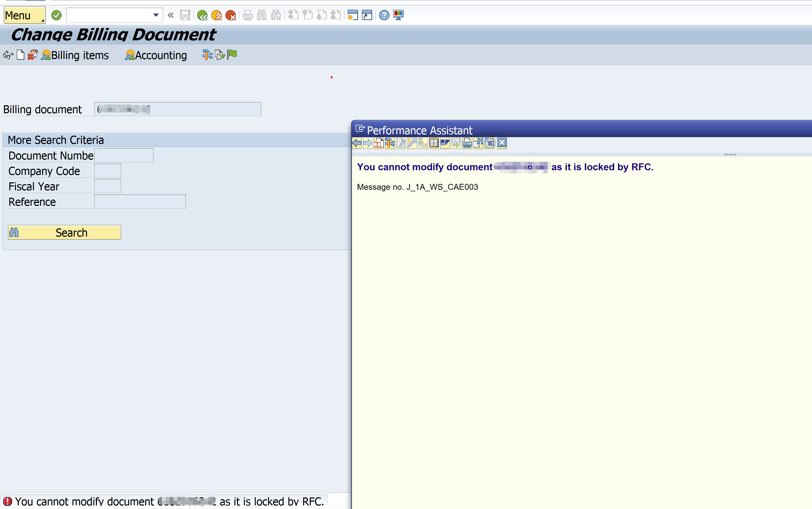Click the Fiscal Year input field
Image resolution: width=812 pixels, height=509 pixels.
pyautogui.click(x=107, y=186)
